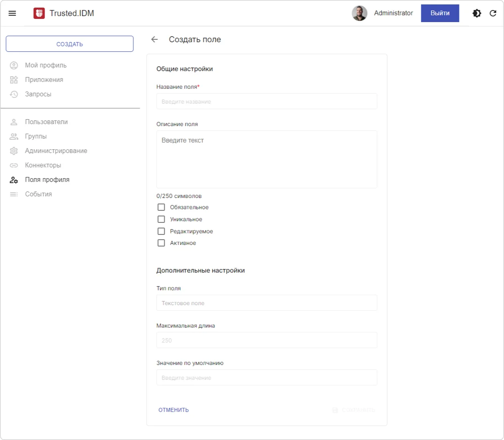Tick the Активное checkbox

pyautogui.click(x=161, y=243)
